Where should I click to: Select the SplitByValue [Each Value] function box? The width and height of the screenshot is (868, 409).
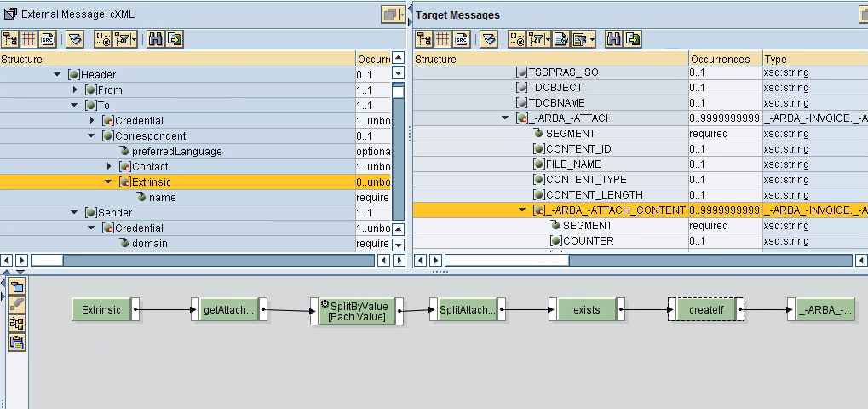tap(357, 311)
